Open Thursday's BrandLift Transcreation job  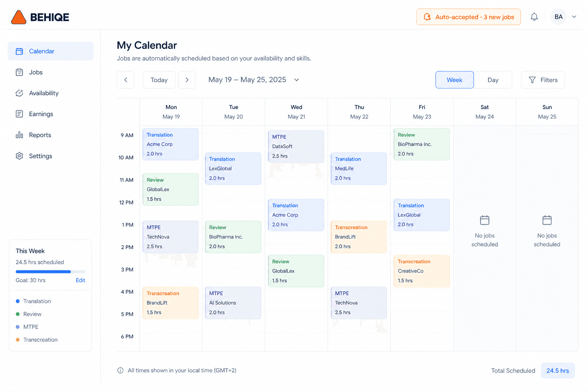click(359, 237)
